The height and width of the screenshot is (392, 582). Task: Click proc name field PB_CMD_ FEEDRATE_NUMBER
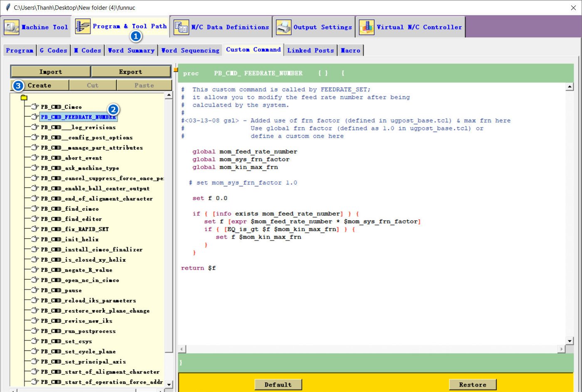click(x=258, y=73)
